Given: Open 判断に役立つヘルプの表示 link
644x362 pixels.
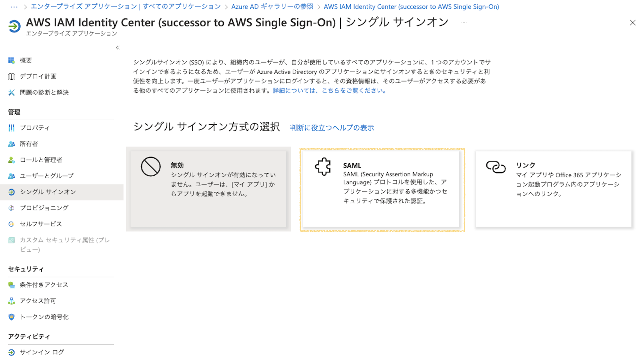Looking at the screenshot, I should [332, 128].
